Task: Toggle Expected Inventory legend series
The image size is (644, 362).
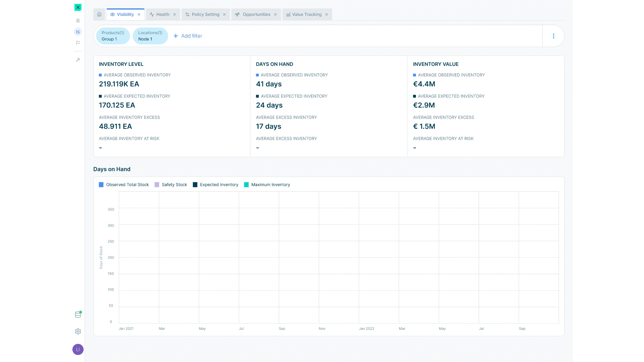Action: click(216, 185)
